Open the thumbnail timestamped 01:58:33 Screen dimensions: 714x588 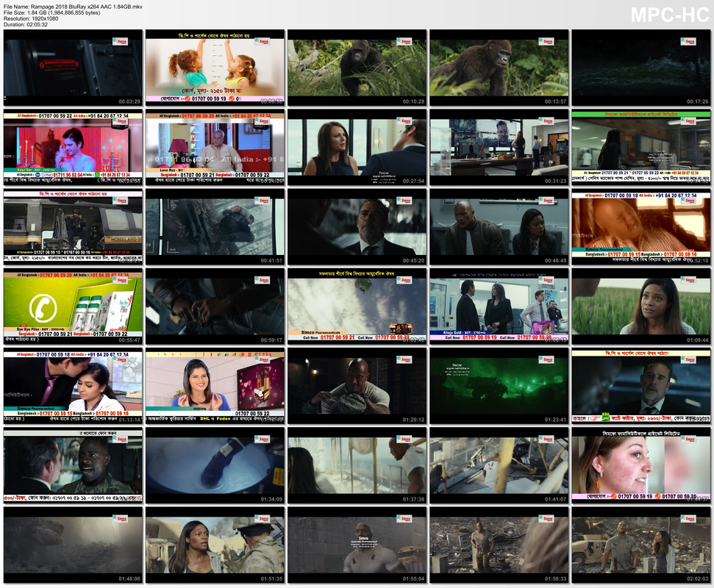(499, 545)
